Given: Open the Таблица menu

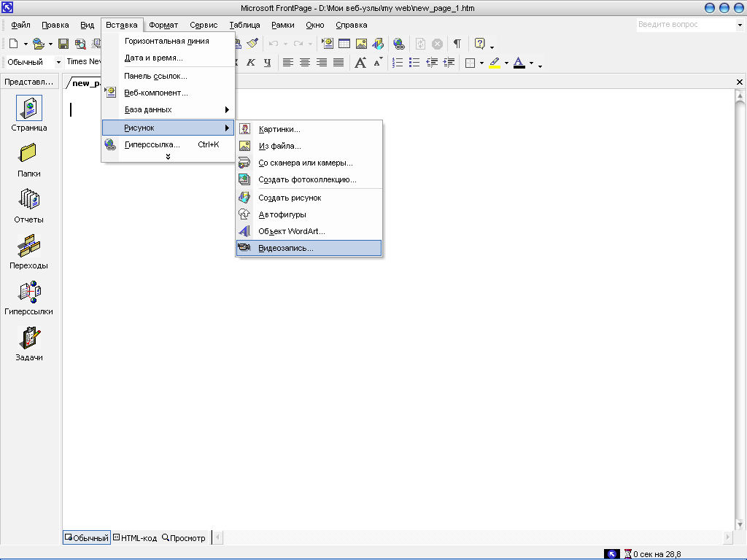Looking at the screenshot, I should click(x=244, y=25).
